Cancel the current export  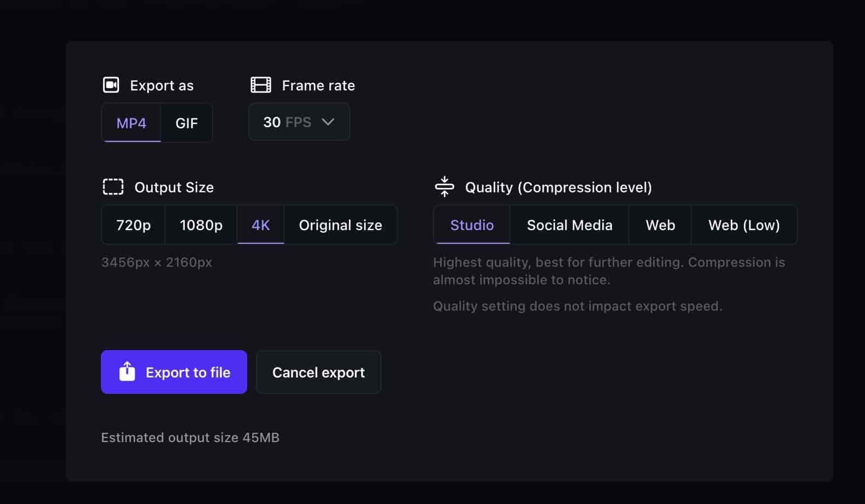click(318, 372)
